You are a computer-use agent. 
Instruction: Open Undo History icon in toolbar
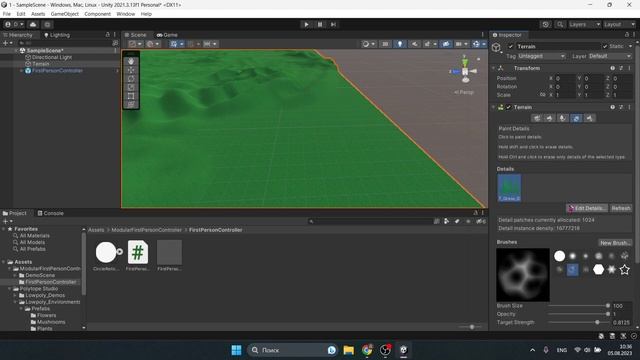point(546,24)
